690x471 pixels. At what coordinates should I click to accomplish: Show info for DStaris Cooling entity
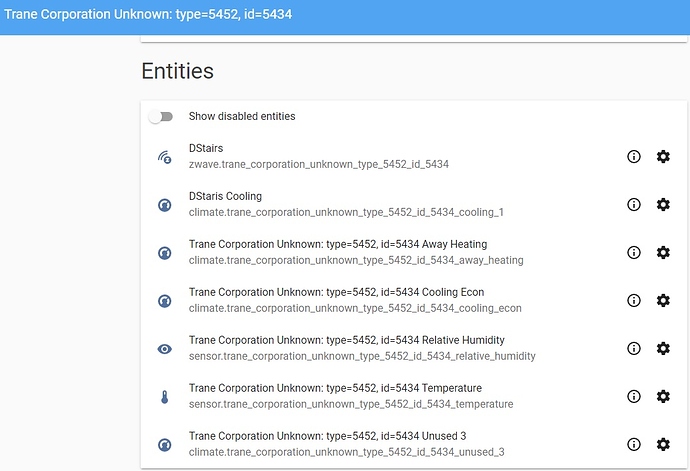click(634, 204)
